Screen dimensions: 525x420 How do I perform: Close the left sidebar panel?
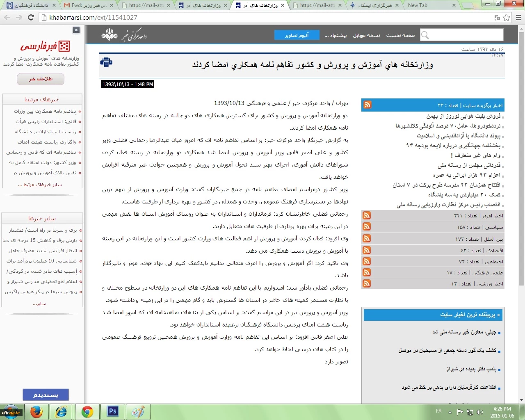pyautogui.click(x=76, y=30)
